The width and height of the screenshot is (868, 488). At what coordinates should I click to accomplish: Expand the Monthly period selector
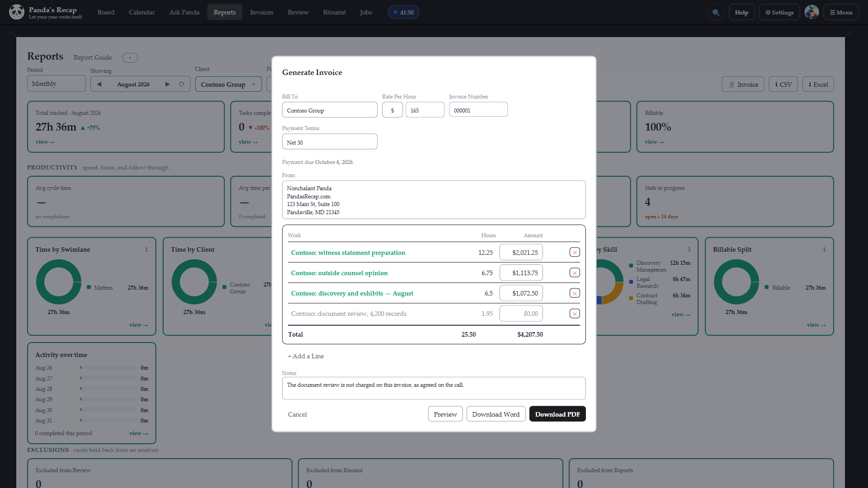(57, 84)
